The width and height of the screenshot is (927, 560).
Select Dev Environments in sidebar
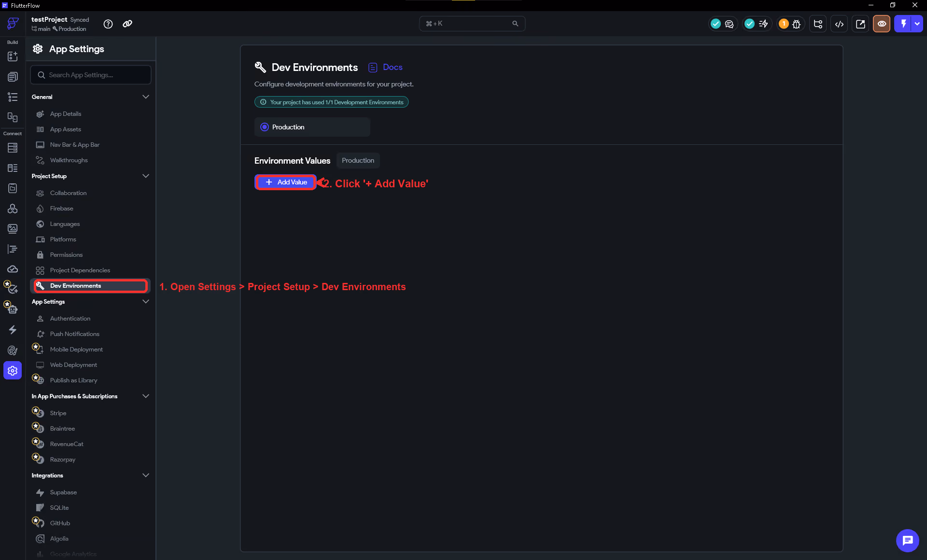click(x=91, y=286)
